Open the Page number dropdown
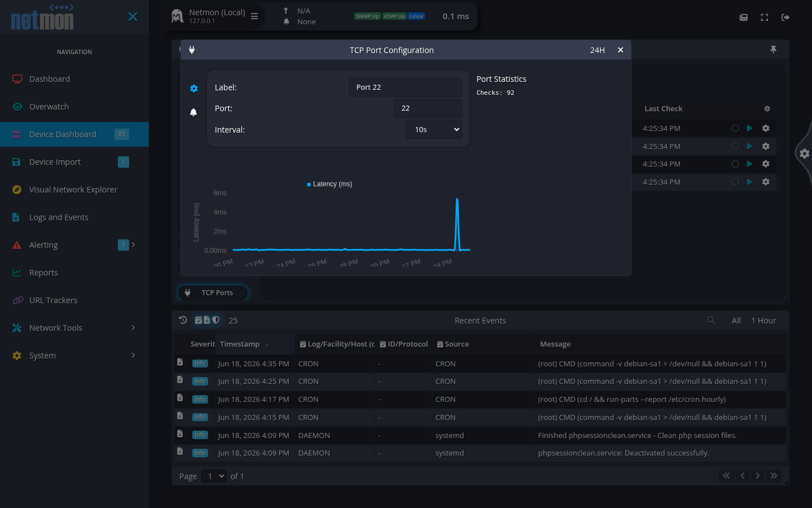812x508 pixels. (x=214, y=476)
